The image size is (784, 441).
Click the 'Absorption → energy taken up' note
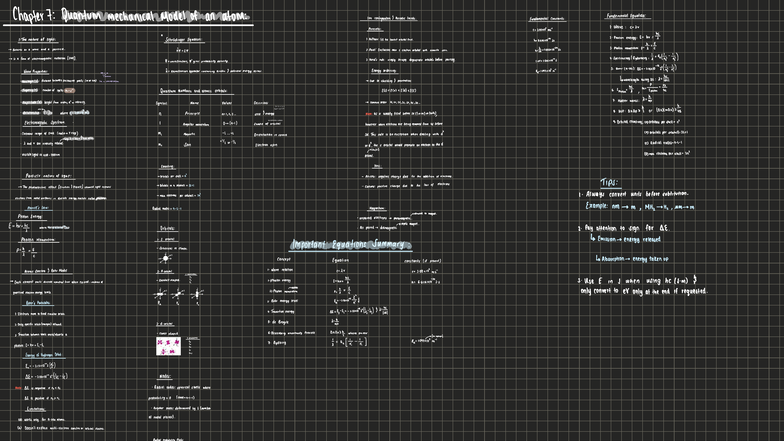[x=646, y=258]
